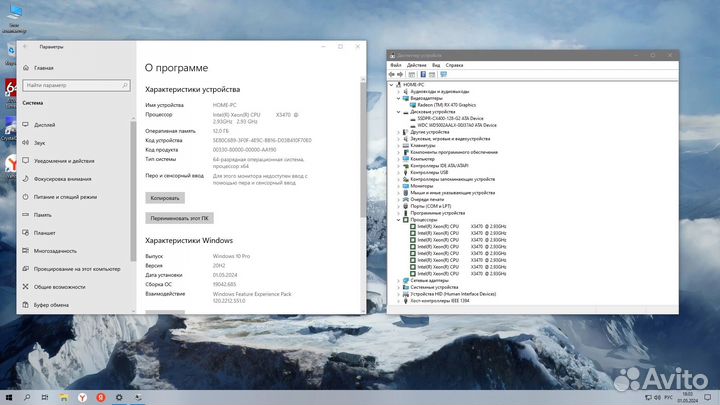Open the Справка menu

click(454, 65)
